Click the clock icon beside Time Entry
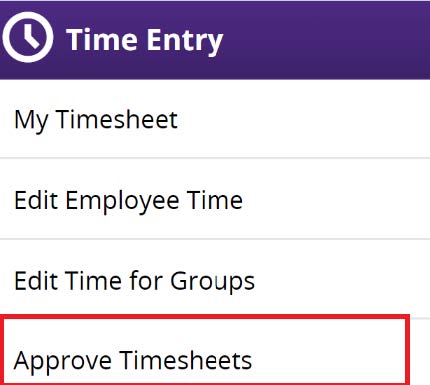Image resolution: width=430 pixels, height=385 pixels. [x=28, y=37]
